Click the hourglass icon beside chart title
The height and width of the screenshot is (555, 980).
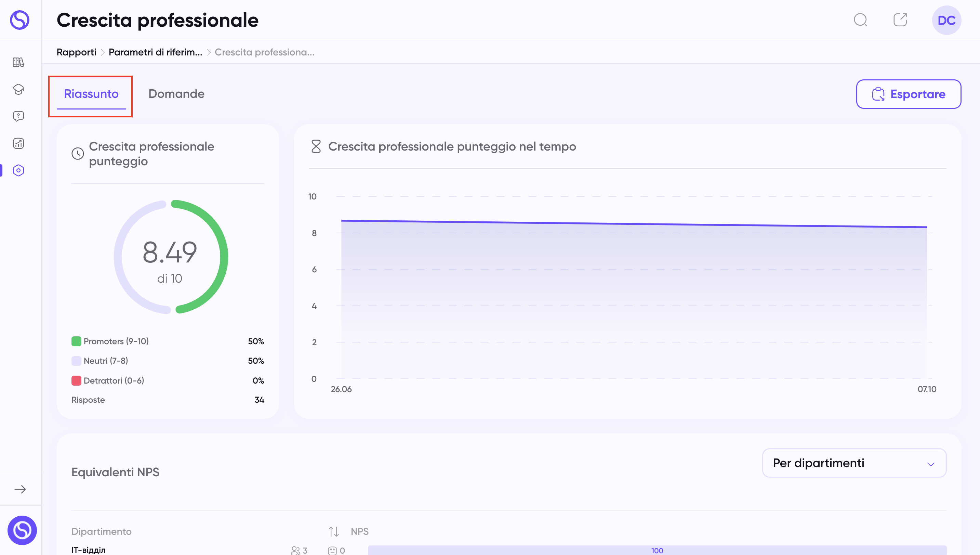coord(316,146)
